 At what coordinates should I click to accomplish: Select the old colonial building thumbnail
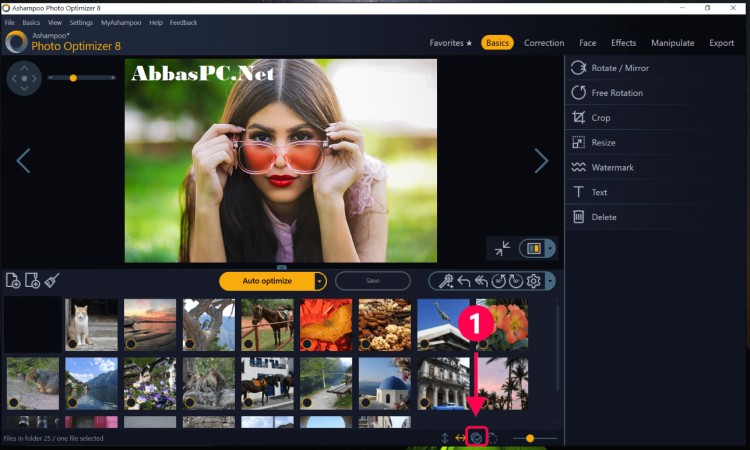pos(443,384)
